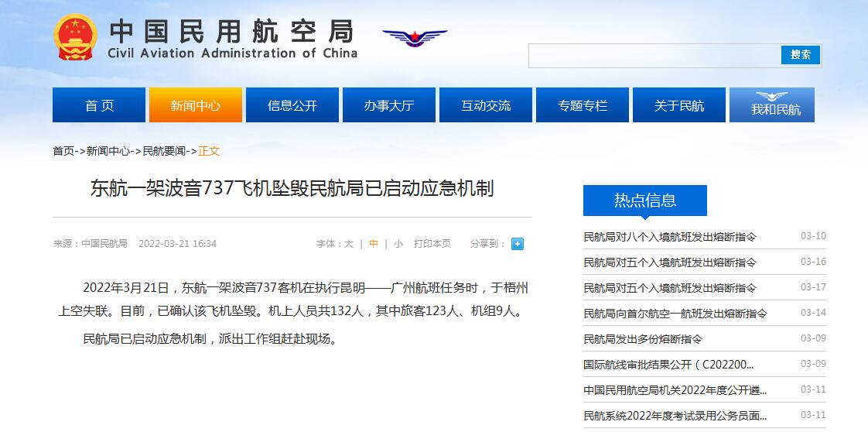This screenshot has width=868, height=432.
Task: Open the 办事大厅 navigation tab
Action: [x=388, y=105]
